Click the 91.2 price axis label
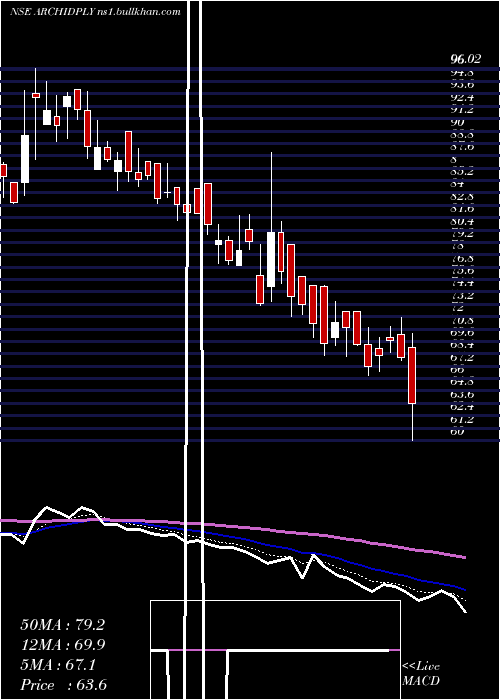This screenshot has height=700, width=500. click(462, 110)
